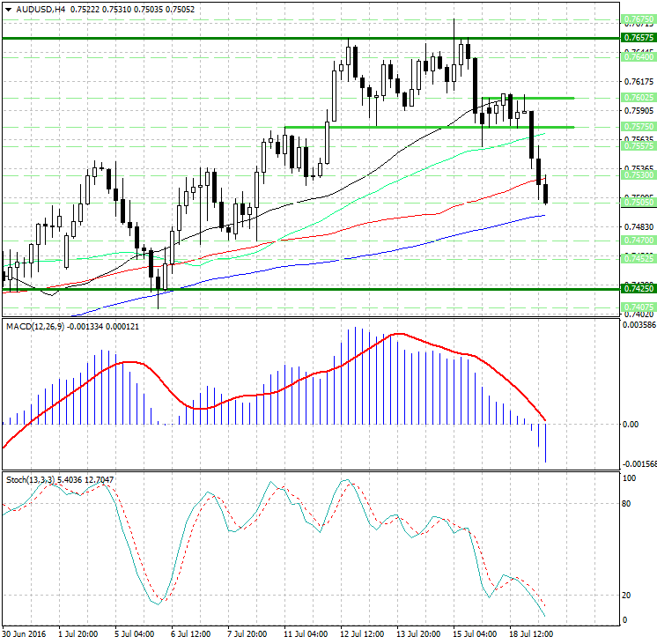Select the 0.74250 support price label

point(638,288)
